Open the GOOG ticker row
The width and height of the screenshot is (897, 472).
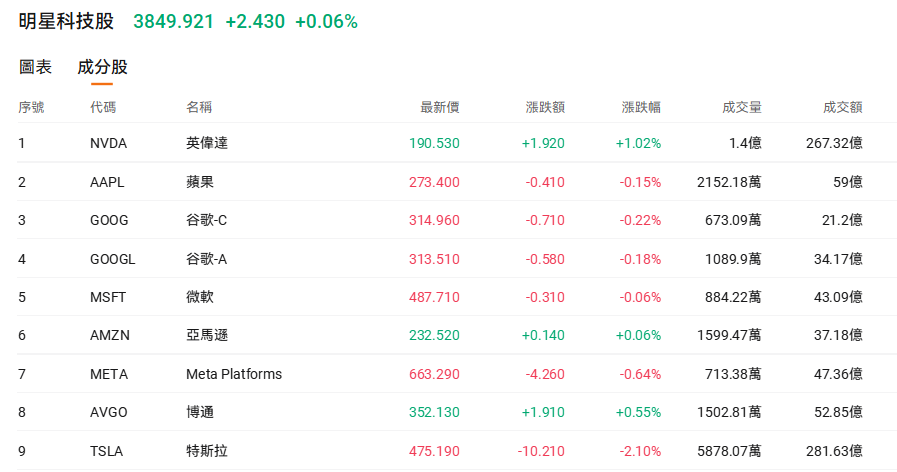coord(109,220)
